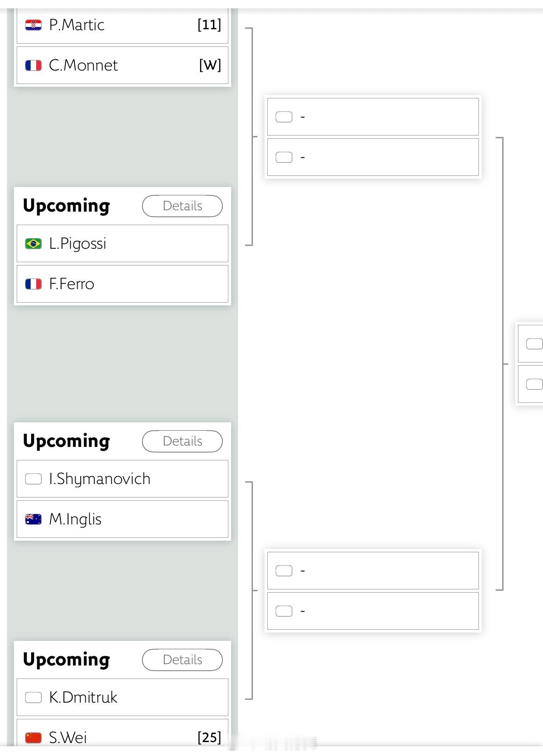This screenshot has width=543, height=756.
Task: Click top empty slot in upper second-round box
Action: (x=373, y=116)
